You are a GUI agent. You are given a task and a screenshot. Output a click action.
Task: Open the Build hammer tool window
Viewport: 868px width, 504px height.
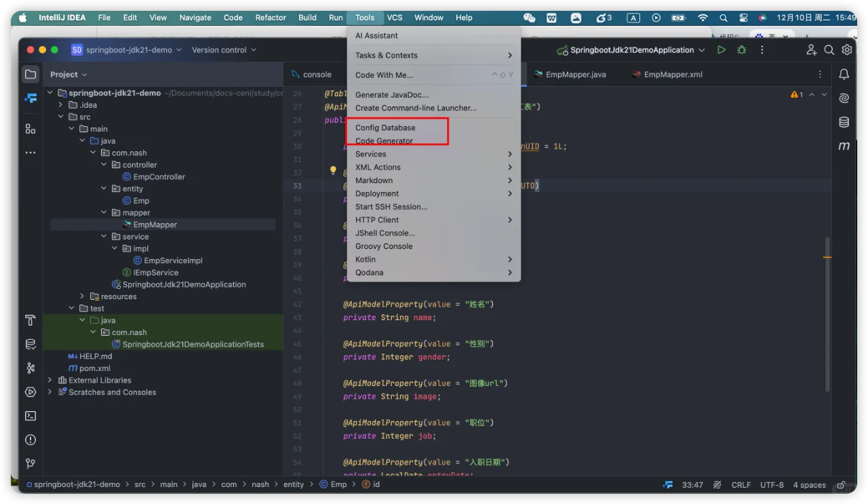point(31,320)
